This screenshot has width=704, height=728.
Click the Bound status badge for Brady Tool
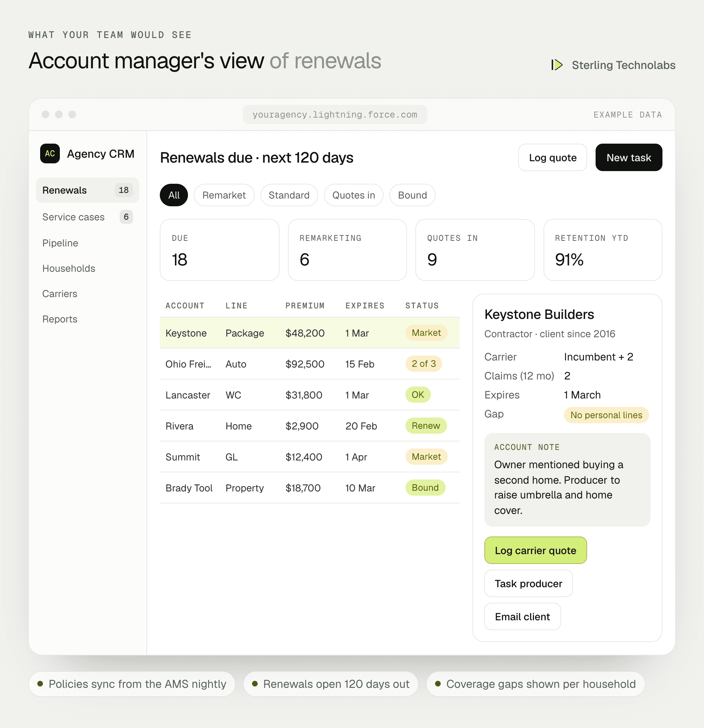tap(425, 488)
